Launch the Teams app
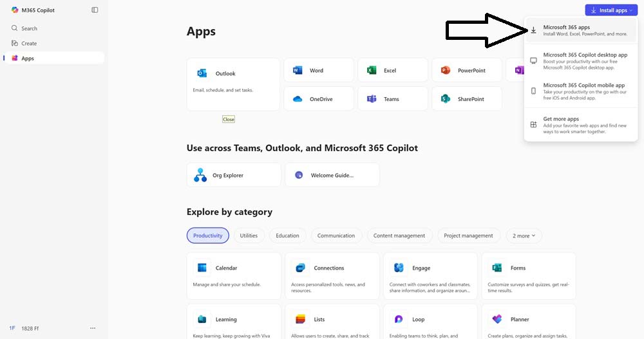Image resolution: width=644 pixels, height=339 pixels. pyautogui.click(x=392, y=99)
